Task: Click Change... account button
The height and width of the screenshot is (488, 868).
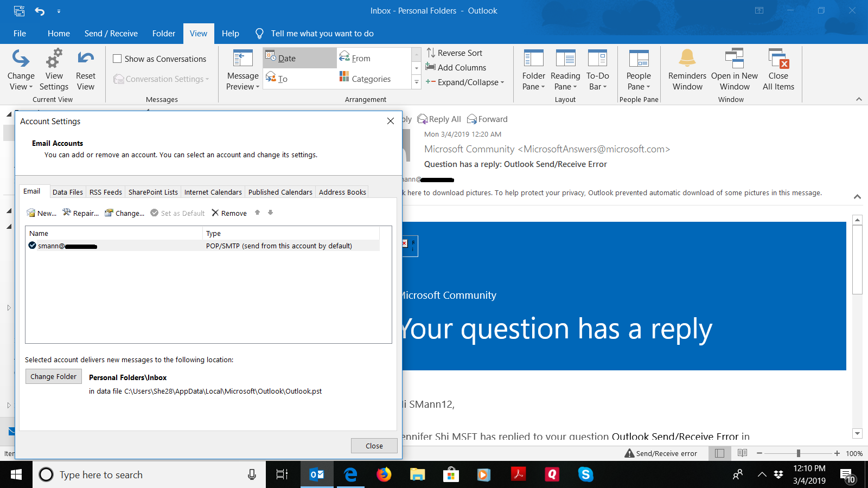Action: [x=124, y=213]
